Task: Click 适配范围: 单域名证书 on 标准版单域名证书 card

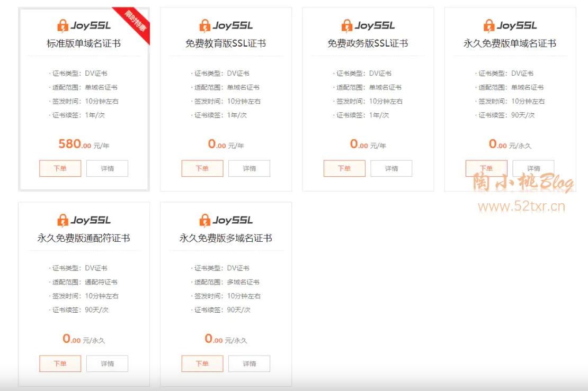Action: click(83, 87)
